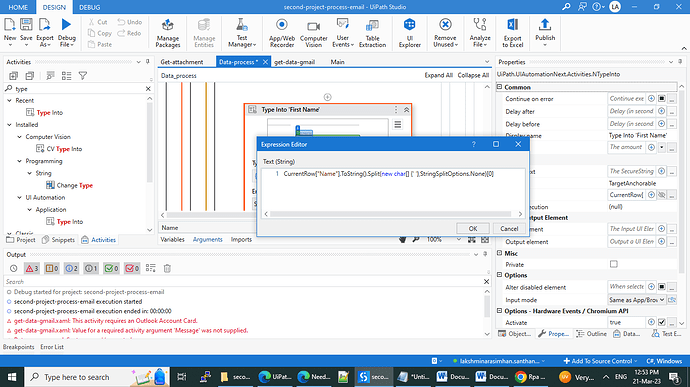
Task: Collapse the Computer Vision tree node
Action: [19, 137]
